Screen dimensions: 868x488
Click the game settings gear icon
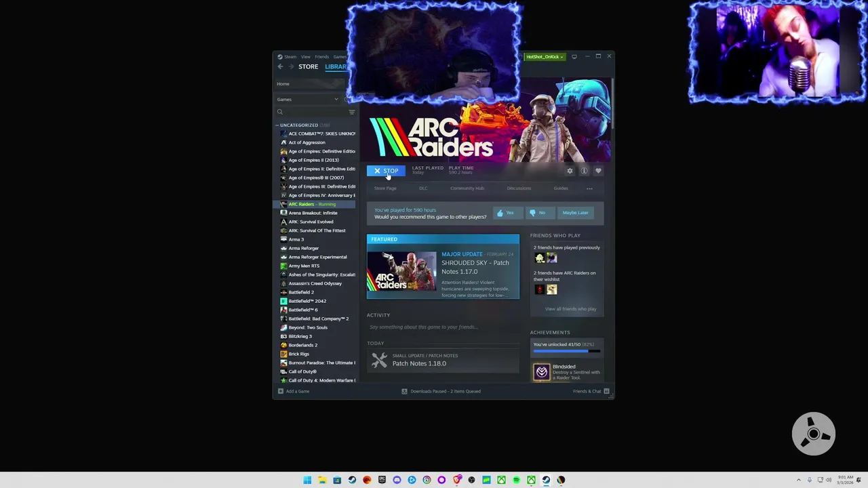coord(570,171)
